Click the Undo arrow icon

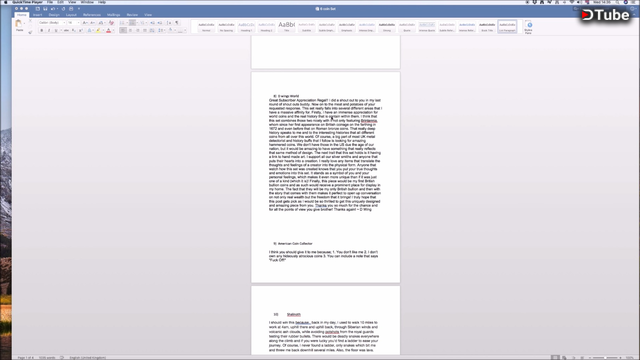[53, 9]
